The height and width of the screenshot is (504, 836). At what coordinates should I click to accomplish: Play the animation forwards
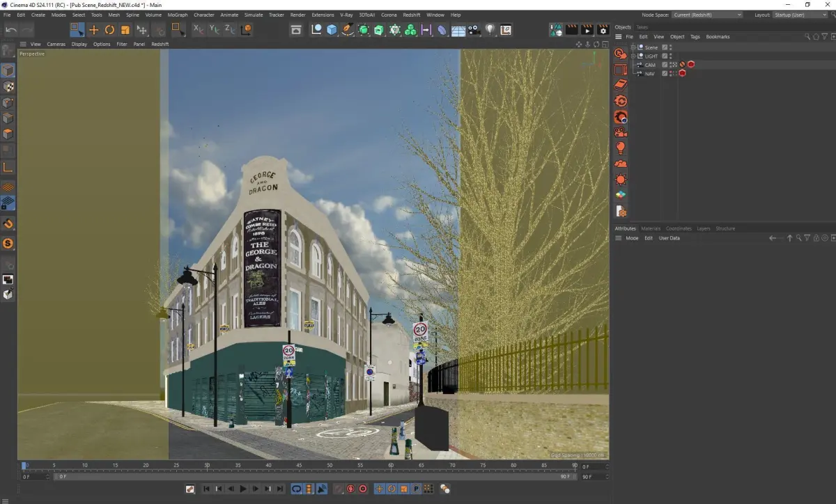pyautogui.click(x=243, y=489)
